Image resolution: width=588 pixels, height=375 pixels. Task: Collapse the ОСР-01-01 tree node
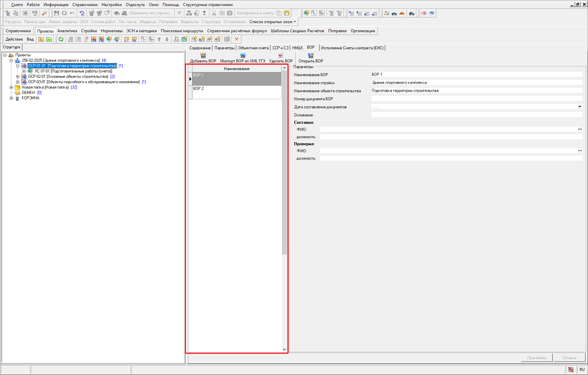(18, 66)
